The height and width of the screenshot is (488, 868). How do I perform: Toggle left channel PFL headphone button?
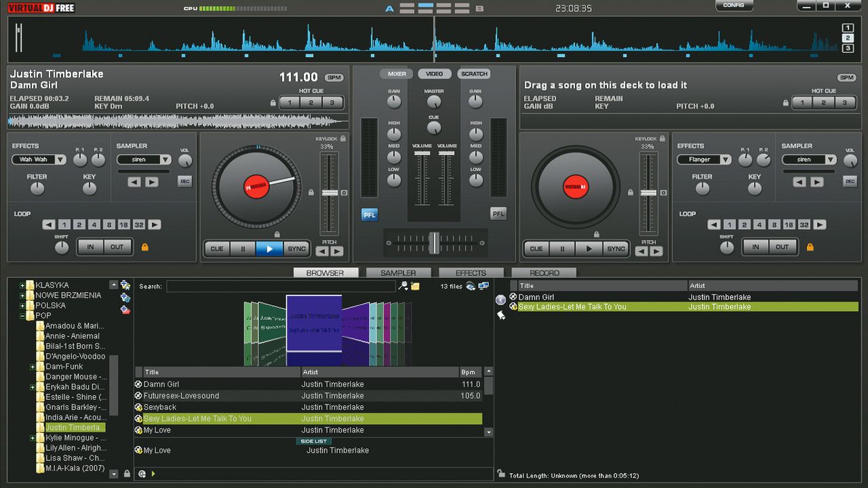pyautogui.click(x=370, y=214)
